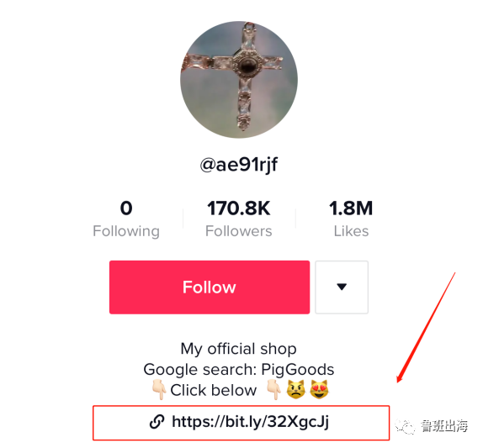Click the 'Google search: PigGoods' text
The height and width of the screenshot is (448, 483).
(239, 369)
